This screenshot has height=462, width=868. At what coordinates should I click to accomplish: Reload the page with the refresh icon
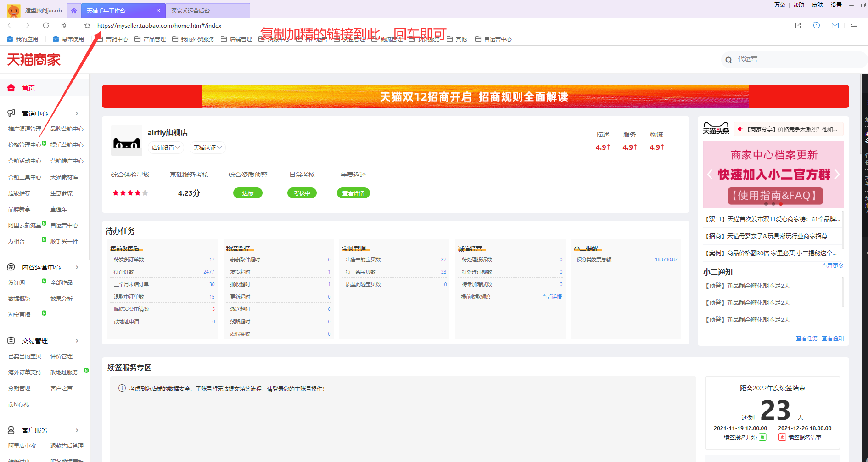click(46, 25)
